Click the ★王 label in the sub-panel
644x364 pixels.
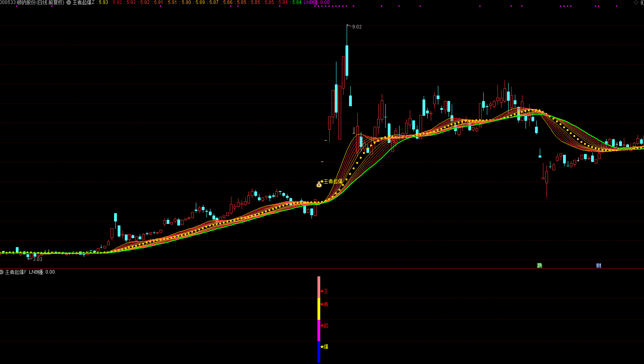click(325, 291)
